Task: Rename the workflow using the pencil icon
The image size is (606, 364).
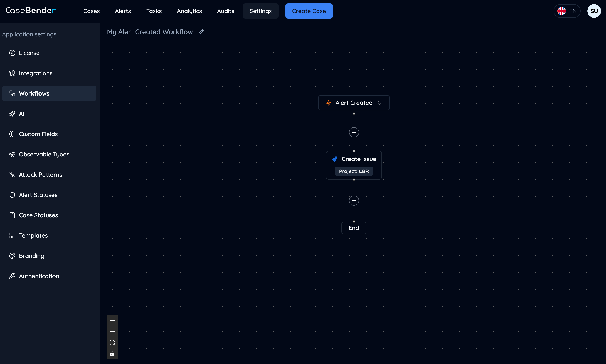Action: pos(201,32)
